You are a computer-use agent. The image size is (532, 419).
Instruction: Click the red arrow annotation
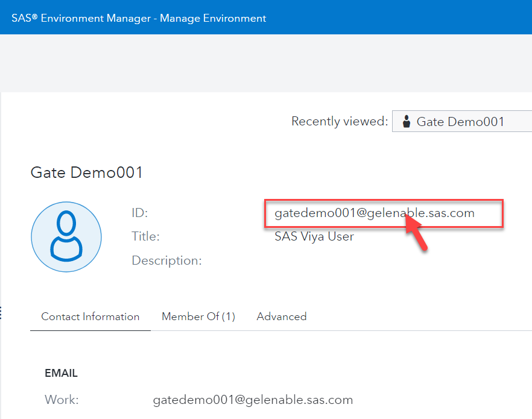pyautogui.click(x=416, y=233)
